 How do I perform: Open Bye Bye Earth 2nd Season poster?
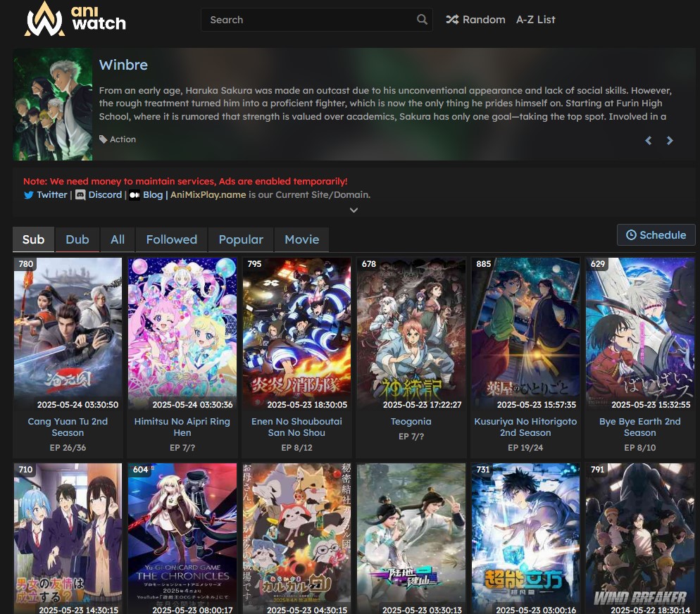639,332
